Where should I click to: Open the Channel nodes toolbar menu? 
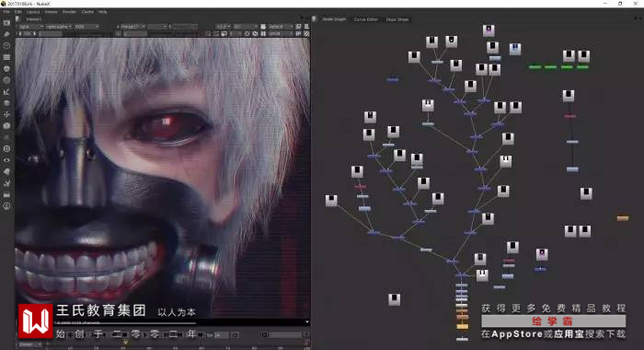(6, 58)
